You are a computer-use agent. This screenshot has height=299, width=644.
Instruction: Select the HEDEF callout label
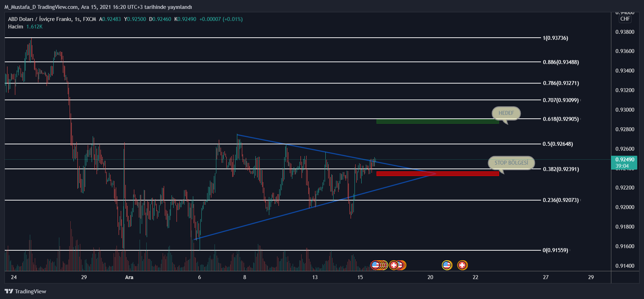pyautogui.click(x=506, y=113)
